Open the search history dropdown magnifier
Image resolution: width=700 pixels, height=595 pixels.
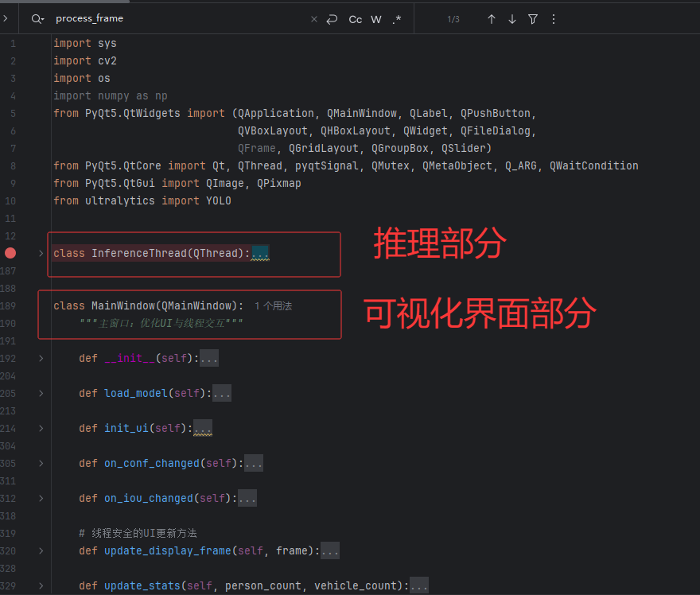(x=37, y=19)
